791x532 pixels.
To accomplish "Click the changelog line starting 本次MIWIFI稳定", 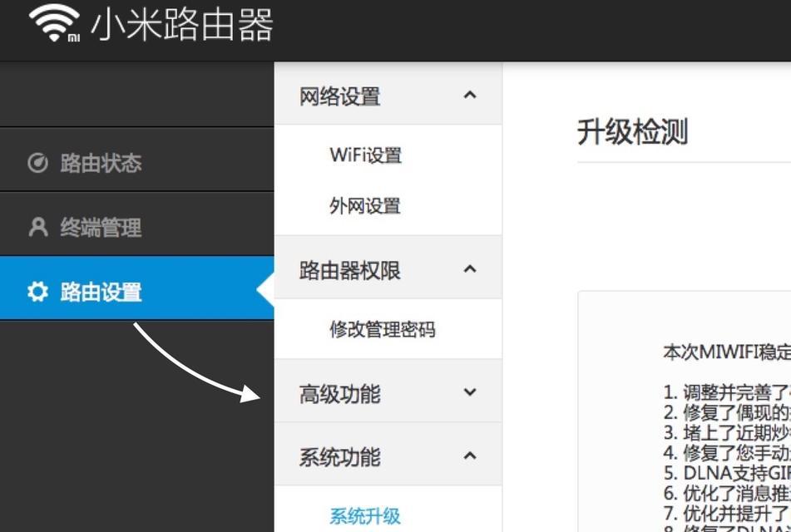I will point(727,352).
